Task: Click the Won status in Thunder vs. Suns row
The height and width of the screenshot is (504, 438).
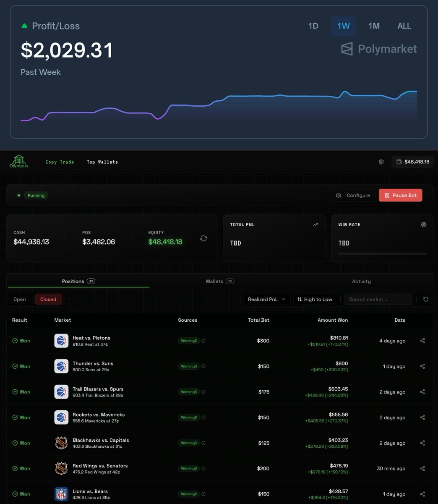Action: click(x=21, y=367)
